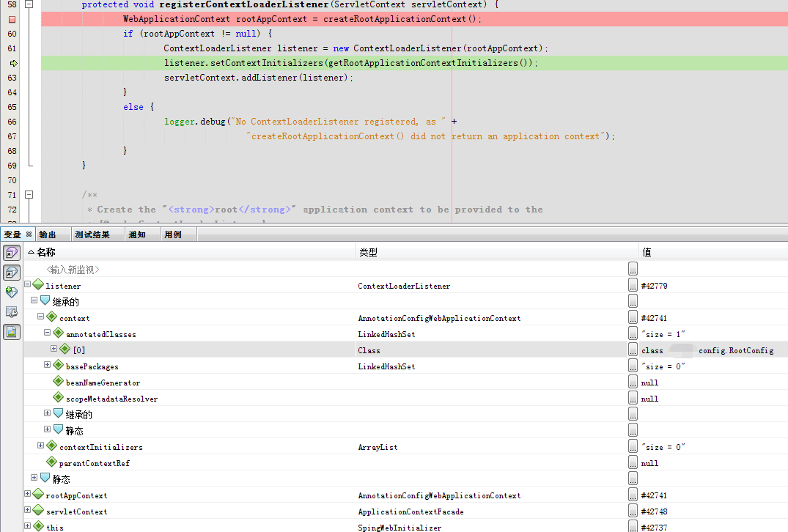Click the program counter arrow on line 62
The image size is (788, 532).
tap(14, 63)
